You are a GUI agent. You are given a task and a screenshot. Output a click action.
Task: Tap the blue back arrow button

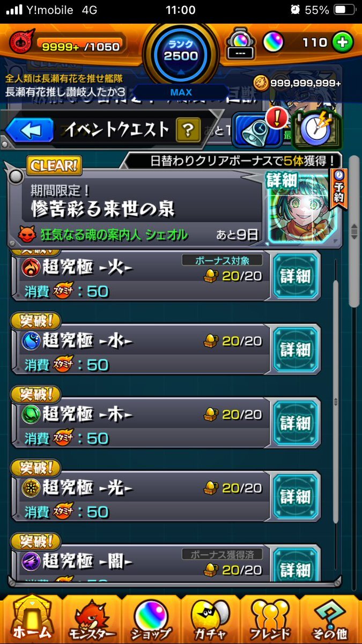tap(29, 130)
